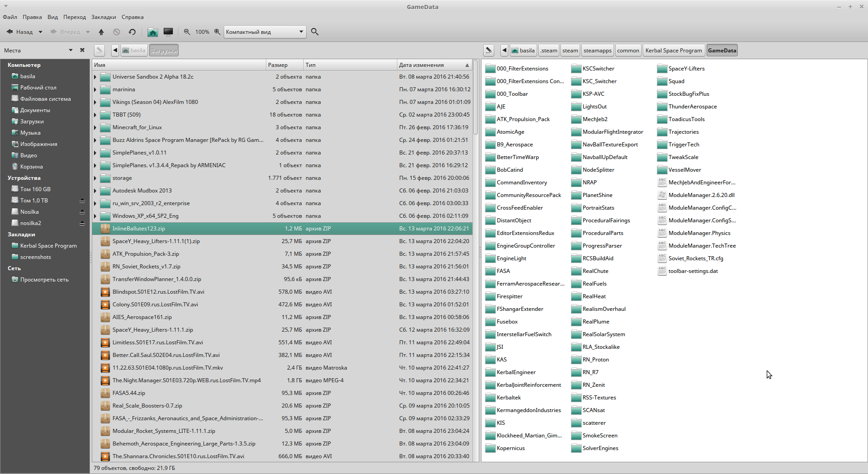Viewport: 868px width, 474px height.
Task: Expand the storage folder row
Action: click(x=95, y=178)
